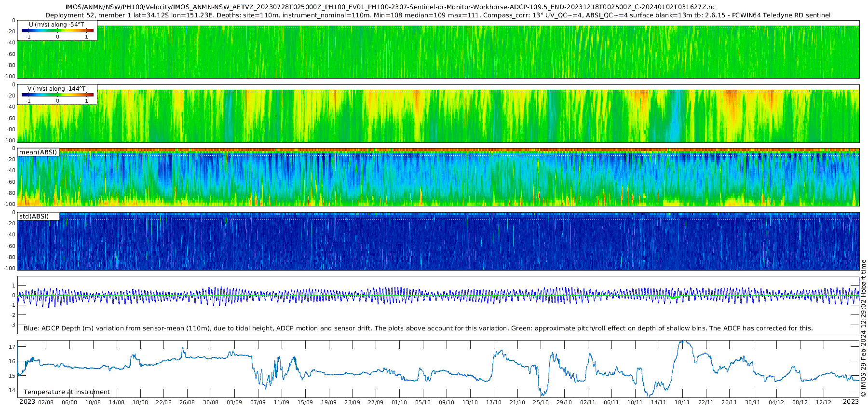Image resolution: width=868 pixels, height=410 pixels.
Task: Click the '-3' tick on depth variation axis
Action: pos(13,324)
